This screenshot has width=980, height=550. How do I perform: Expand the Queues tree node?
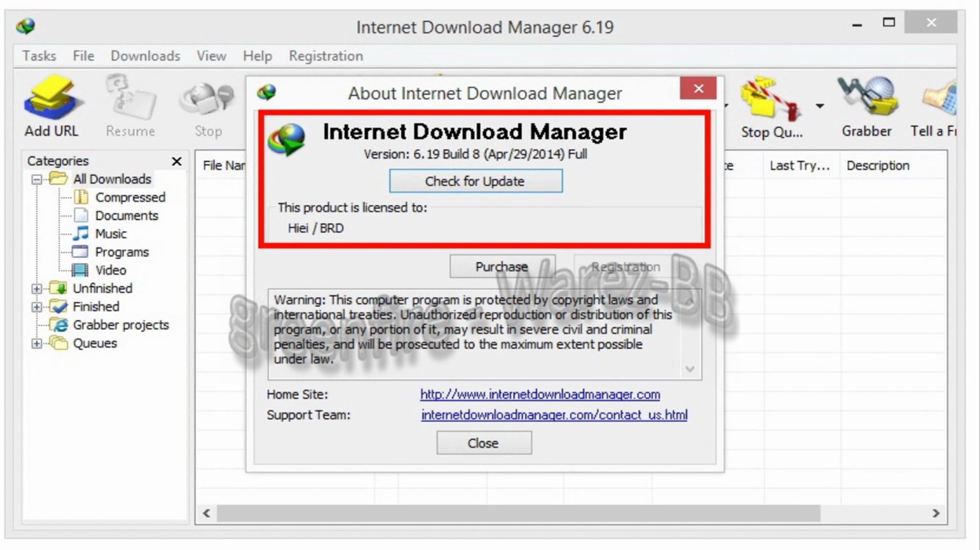coord(37,344)
